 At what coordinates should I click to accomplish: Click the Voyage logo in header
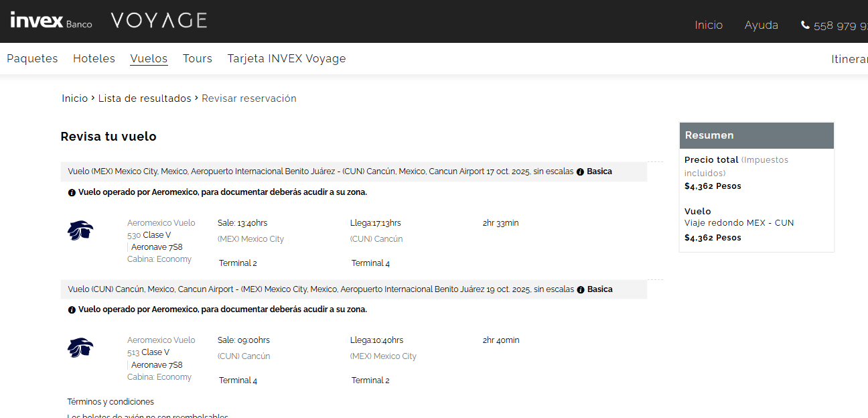pyautogui.click(x=159, y=21)
